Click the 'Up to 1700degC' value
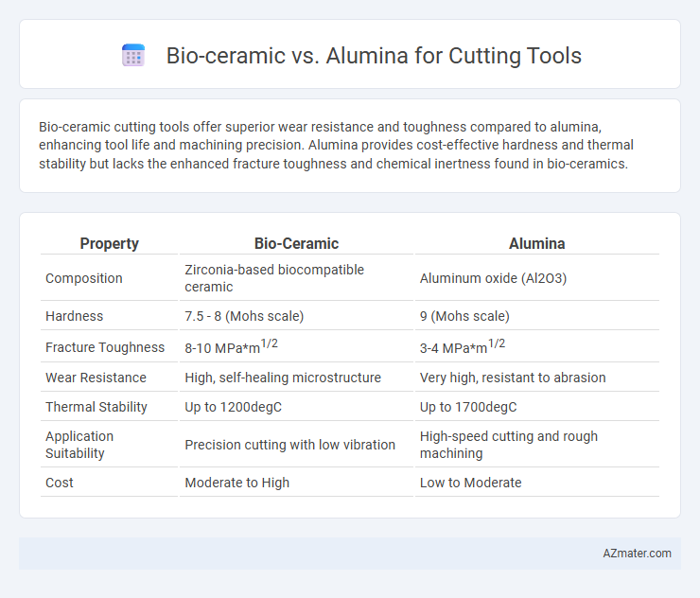The width and height of the screenshot is (700, 598). pos(468,407)
